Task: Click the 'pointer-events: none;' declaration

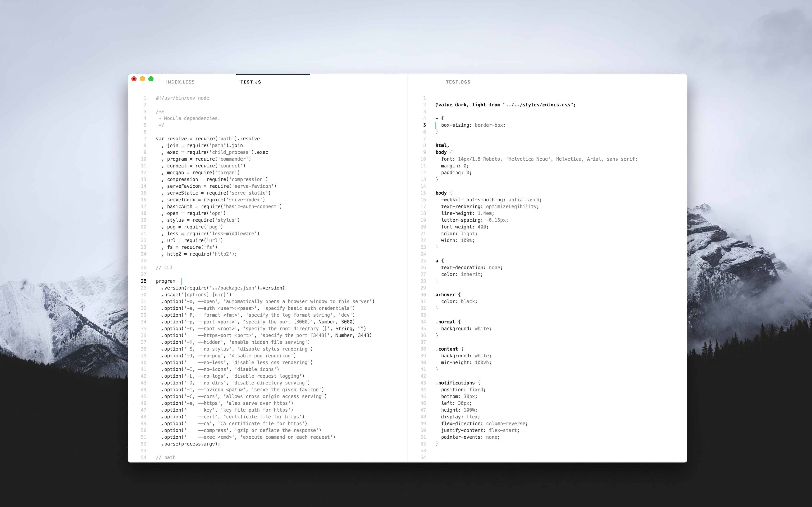Action: (470, 437)
